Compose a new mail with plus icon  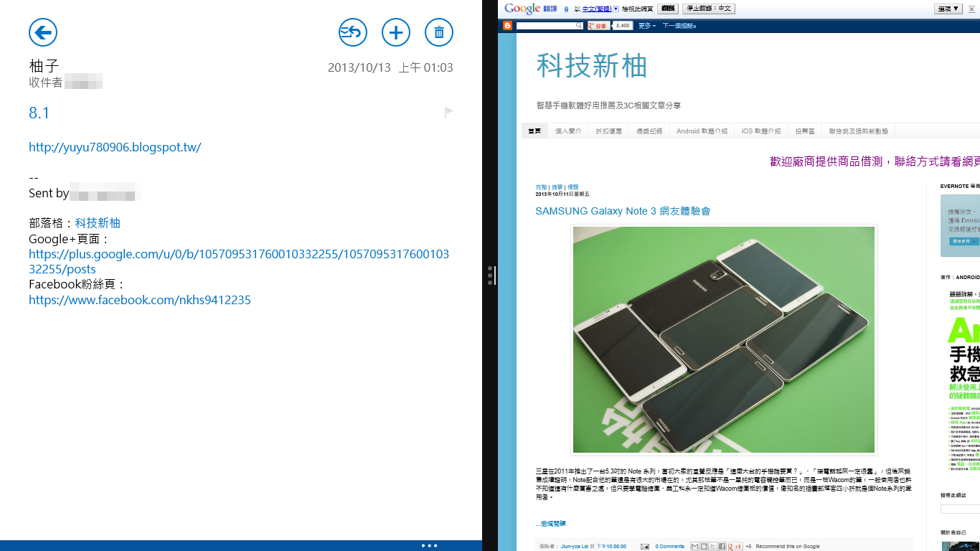(396, 32)
